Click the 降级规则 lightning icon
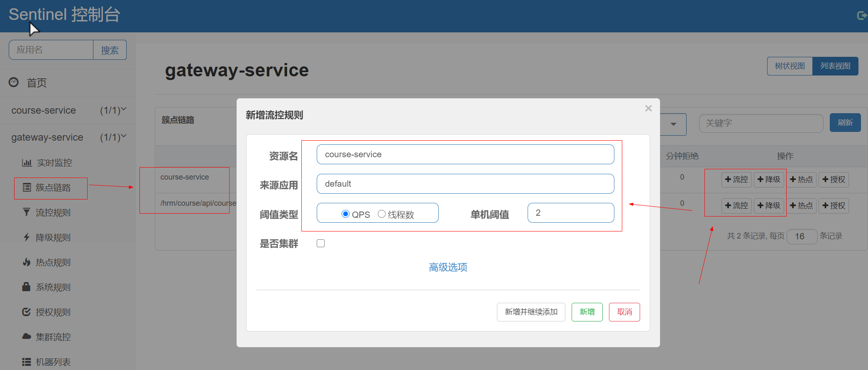Image resolution: width=868 pixels, height=370 pixels. tap(27, 237)
